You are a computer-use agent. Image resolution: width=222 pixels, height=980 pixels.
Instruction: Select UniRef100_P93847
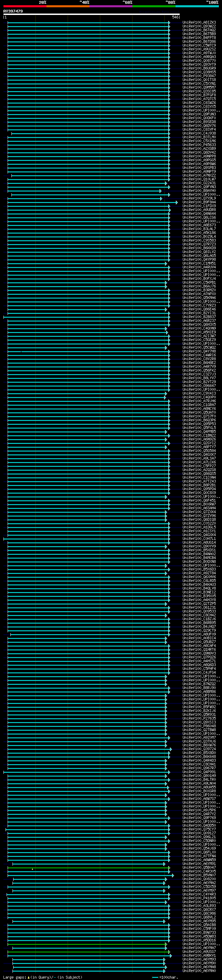(199, 76)
